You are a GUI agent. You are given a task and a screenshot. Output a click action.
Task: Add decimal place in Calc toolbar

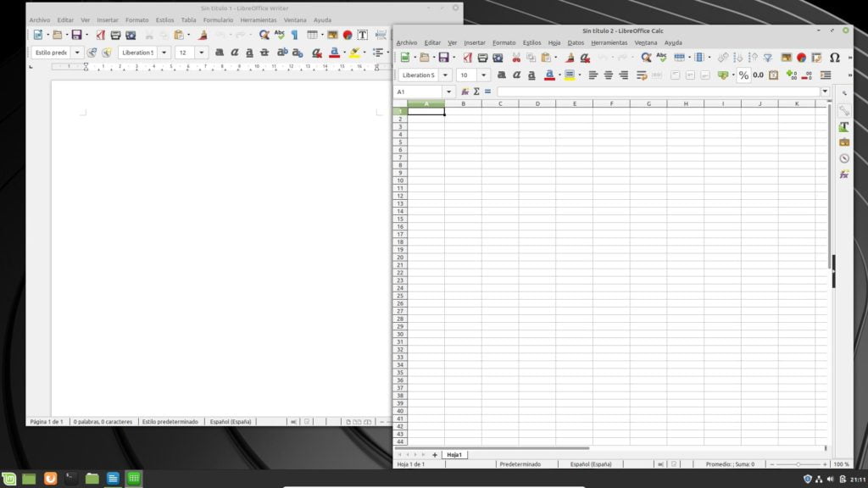tap(792, 75)
